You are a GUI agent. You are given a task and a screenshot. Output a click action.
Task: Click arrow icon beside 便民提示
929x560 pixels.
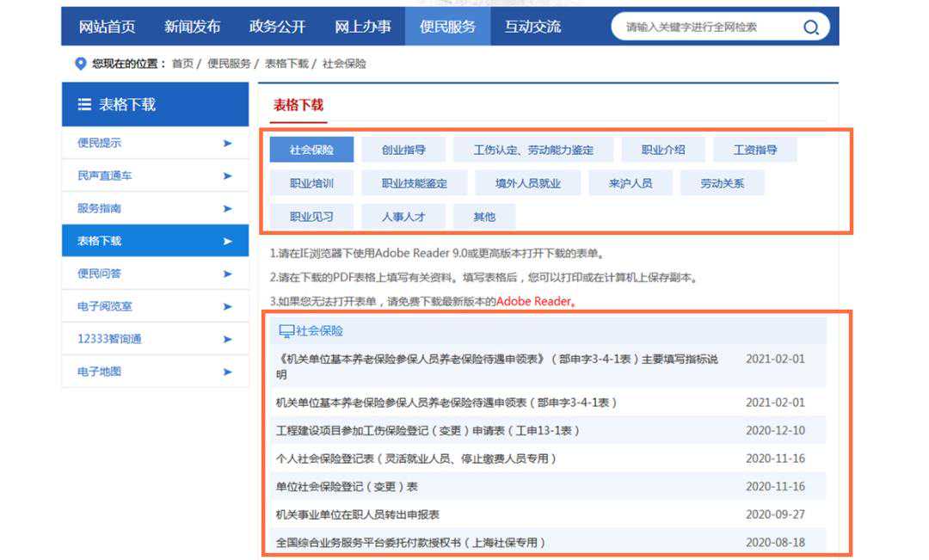(228, 144)
